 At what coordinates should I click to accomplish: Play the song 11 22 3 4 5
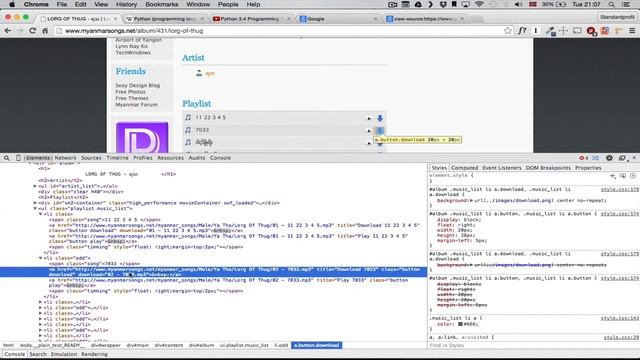[369, 118]
